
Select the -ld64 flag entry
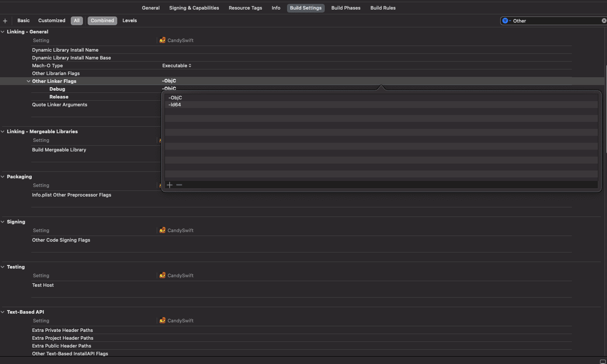tap(381, 105)
